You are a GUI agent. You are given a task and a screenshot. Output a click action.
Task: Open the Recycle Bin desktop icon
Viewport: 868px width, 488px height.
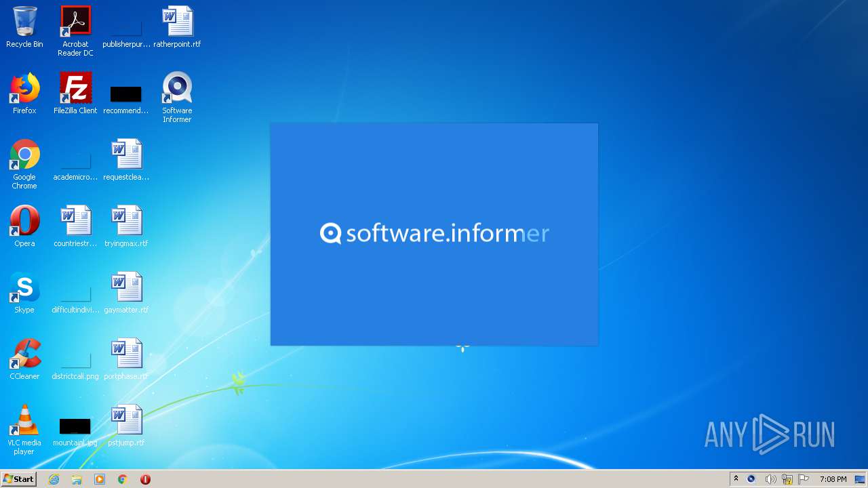(x=24, y=27)
